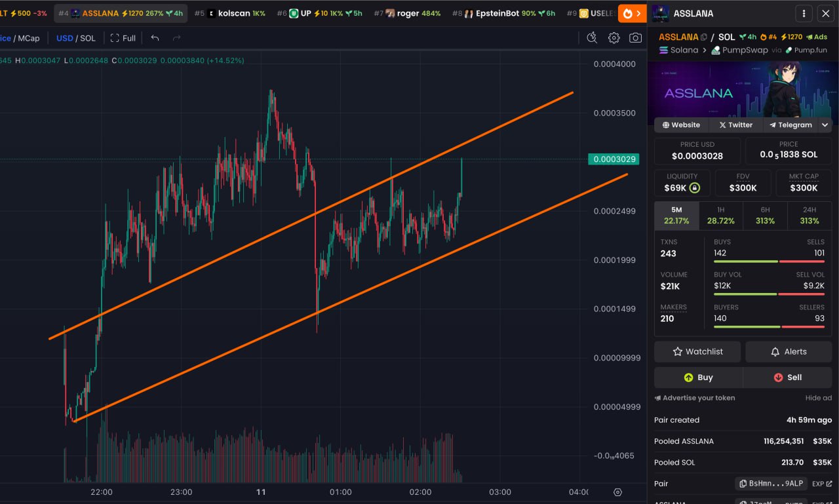This screenshot has width=839, height=504.
Task: Click Advertise your token link
Action: [695, 398]
